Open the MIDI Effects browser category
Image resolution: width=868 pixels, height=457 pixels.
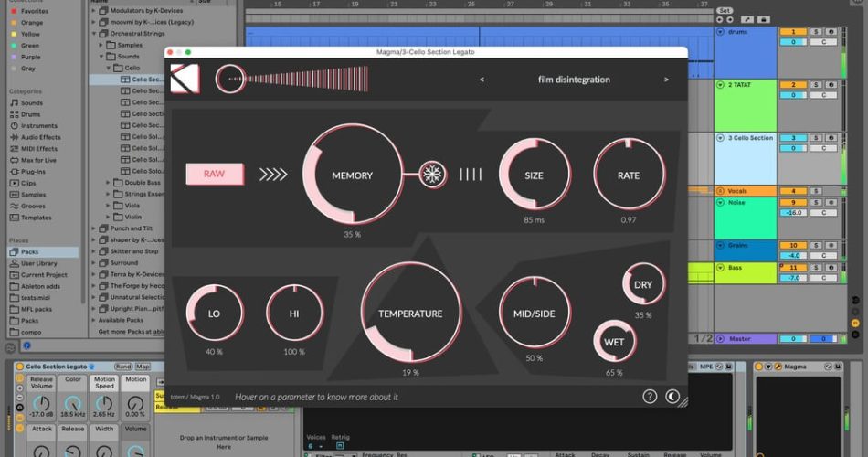tap(38, 149)
